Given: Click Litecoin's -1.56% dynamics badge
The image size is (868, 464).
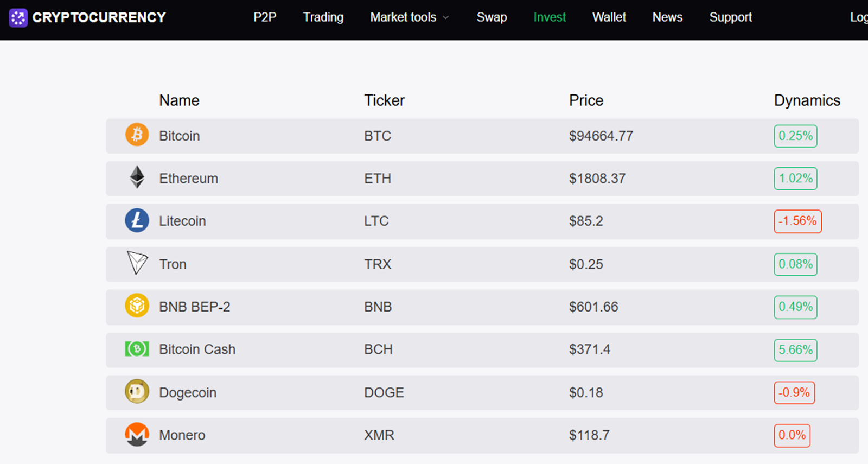Looking at the screenshot, I should click(797, 221).
